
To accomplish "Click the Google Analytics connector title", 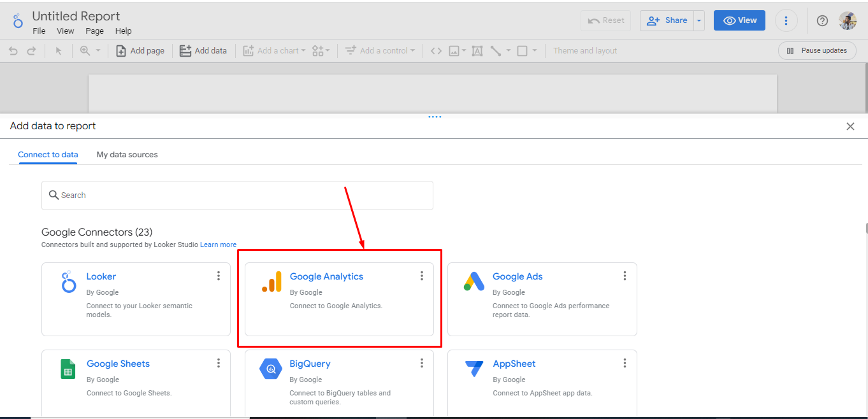I will click(326, 276).
